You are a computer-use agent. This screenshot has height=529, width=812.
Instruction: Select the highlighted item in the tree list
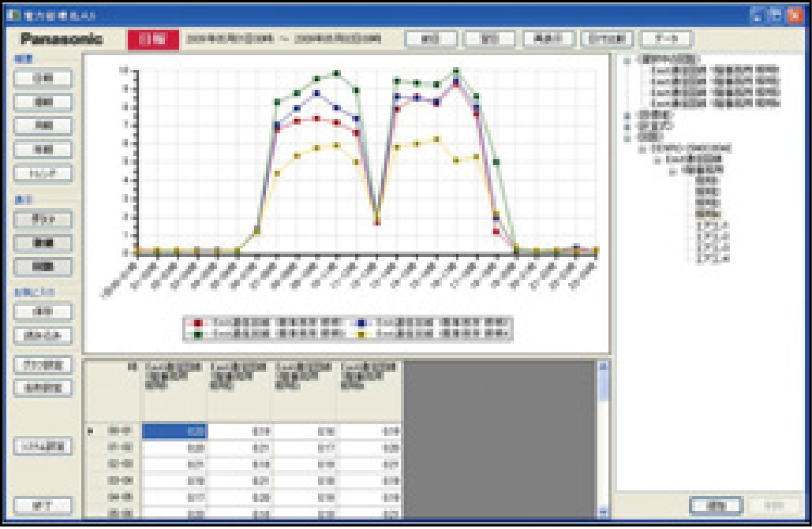click(707, 213)
